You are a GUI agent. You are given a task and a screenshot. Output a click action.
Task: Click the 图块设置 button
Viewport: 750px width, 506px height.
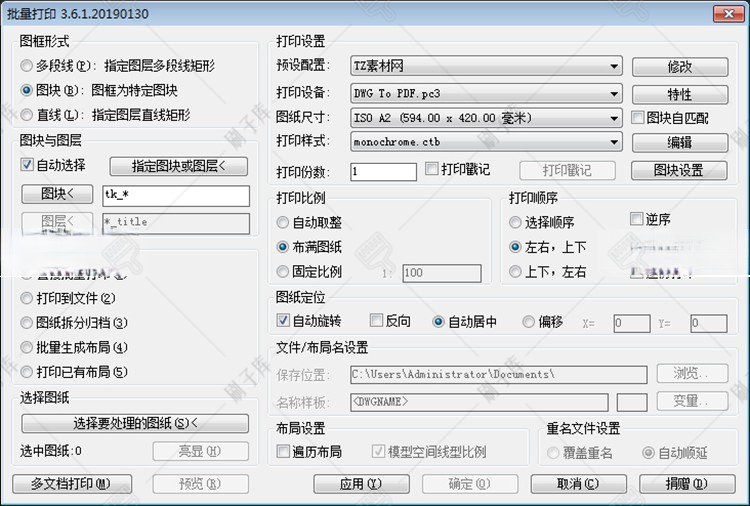[679, 170]
